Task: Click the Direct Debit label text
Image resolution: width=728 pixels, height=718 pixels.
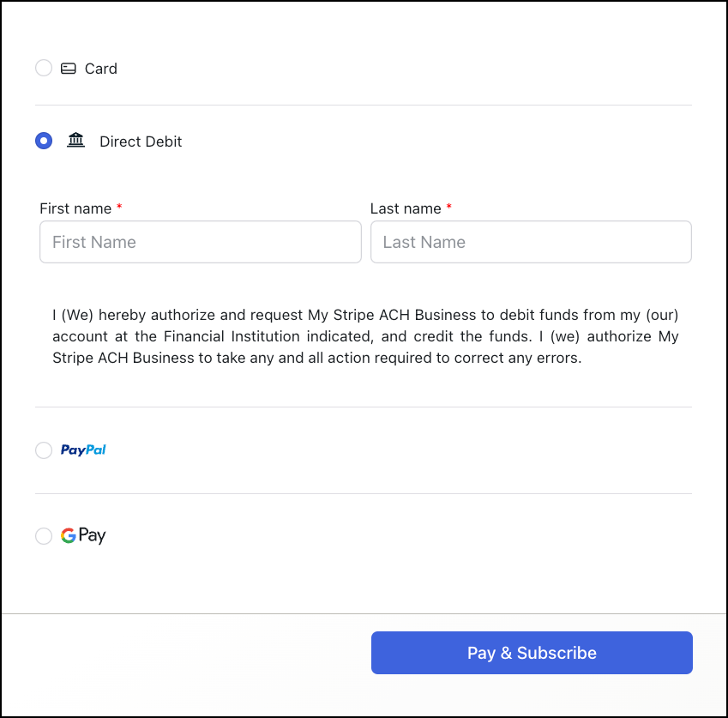Action: point(141,142)
